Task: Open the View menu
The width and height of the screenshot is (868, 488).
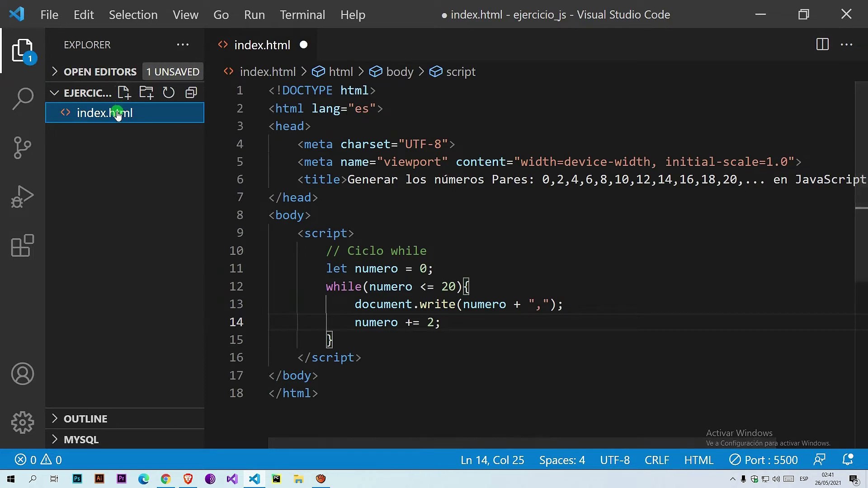Action: tap(185, 14)
